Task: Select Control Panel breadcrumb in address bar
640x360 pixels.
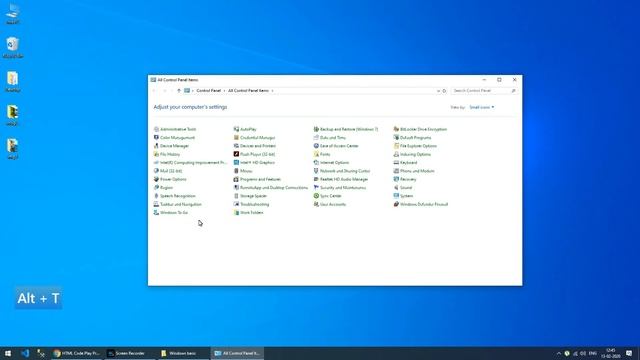Action: point(209,91)
